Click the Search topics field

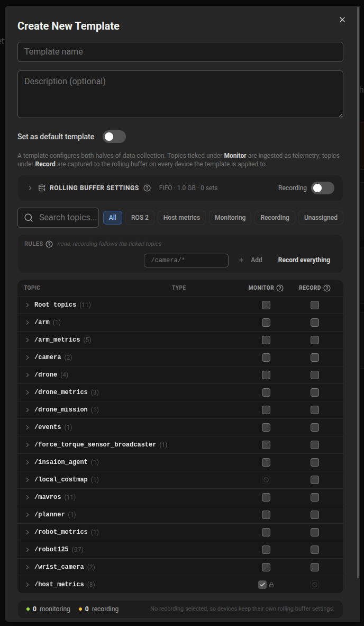(58, 218)
